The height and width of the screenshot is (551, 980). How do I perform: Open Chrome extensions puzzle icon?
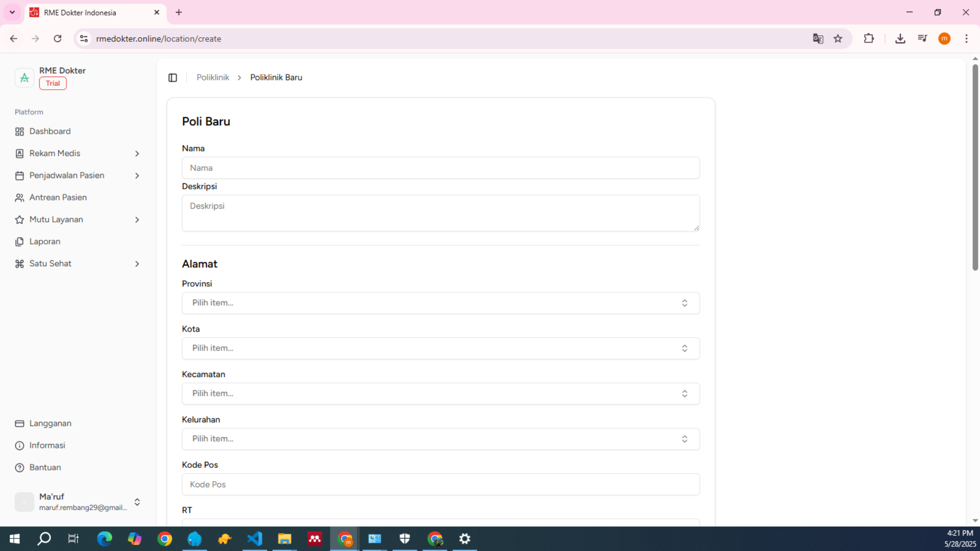(869, 39)
